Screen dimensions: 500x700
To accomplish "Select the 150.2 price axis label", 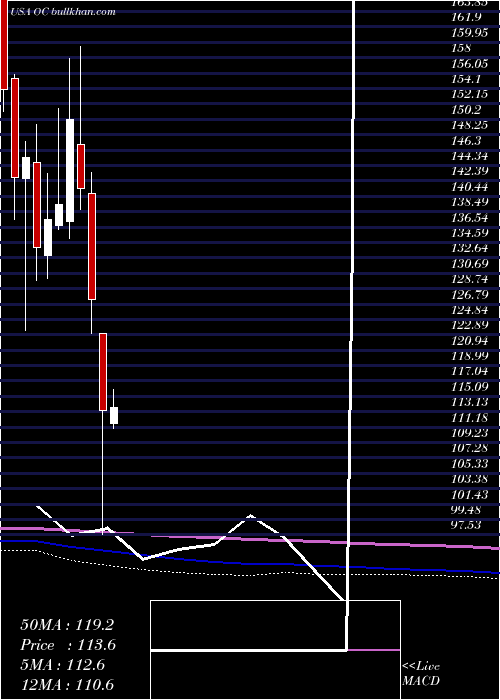I will coord(466,110).
